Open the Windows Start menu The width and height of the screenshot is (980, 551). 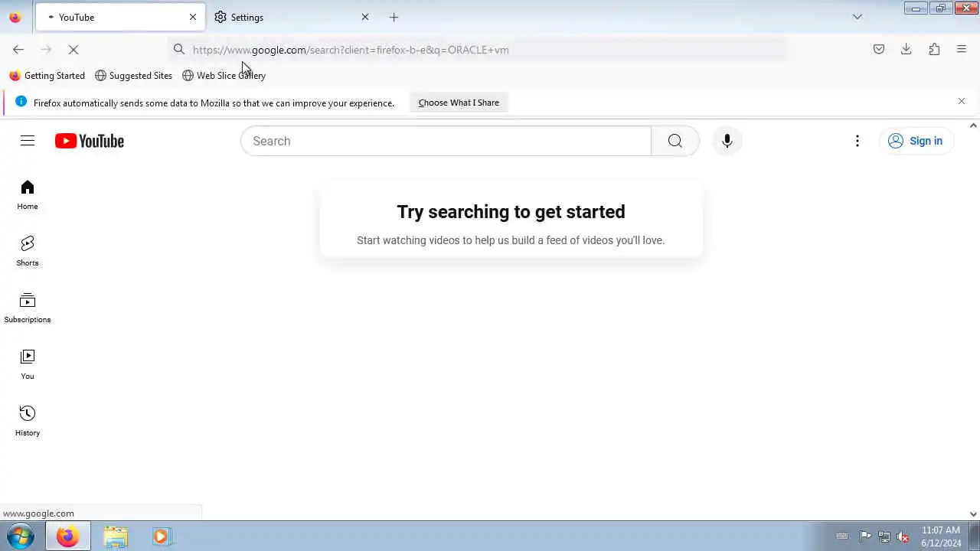[21, 536]
